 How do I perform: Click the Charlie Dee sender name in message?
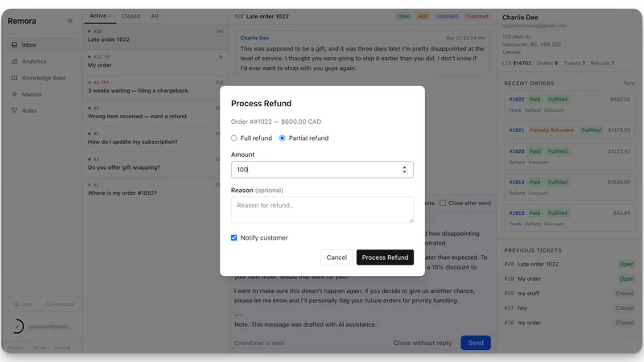point(254,38)
